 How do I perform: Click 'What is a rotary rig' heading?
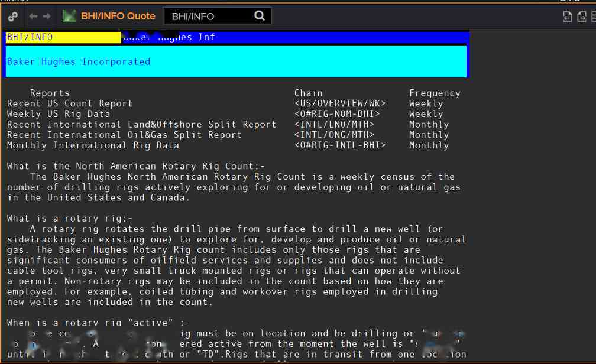coord(70,219)
